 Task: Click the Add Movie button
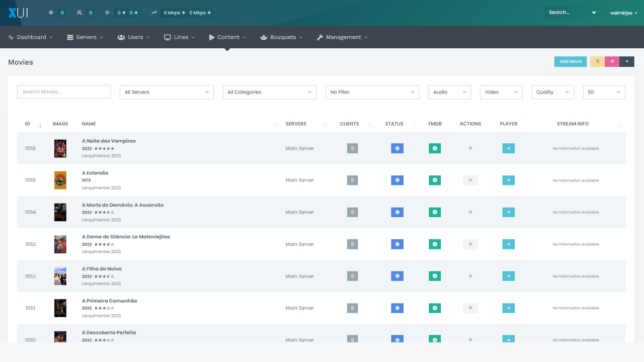[x=571, y=61]
